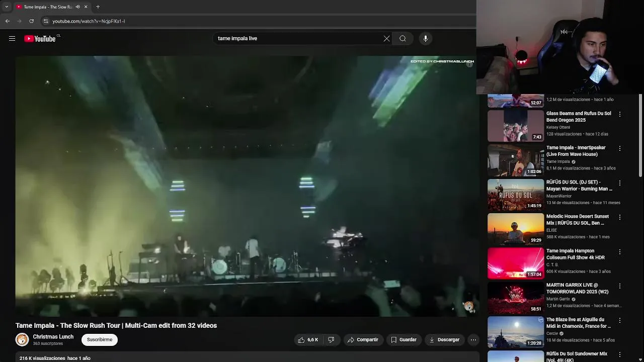
Task: Open The Blaze live at Aiguille thumbnail
Action: [516, 332]
